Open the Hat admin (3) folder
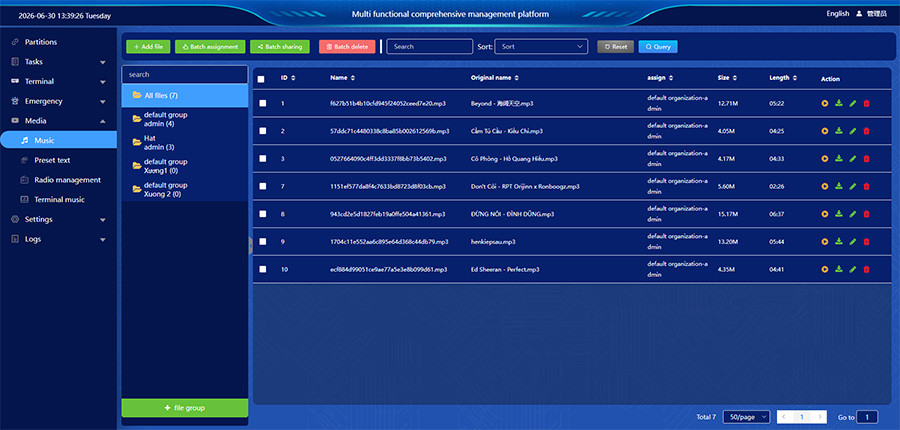This screenshot has width=900, height=430. 185,142
